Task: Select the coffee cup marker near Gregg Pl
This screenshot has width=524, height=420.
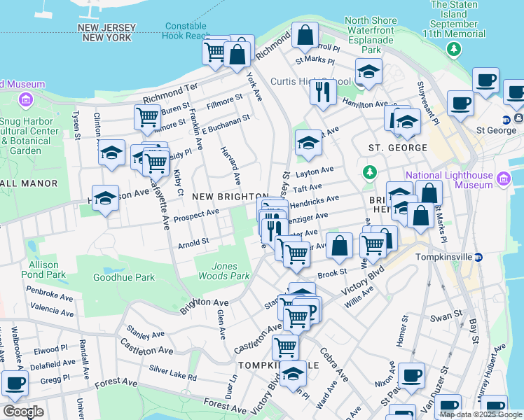Action: coord(15,384)
